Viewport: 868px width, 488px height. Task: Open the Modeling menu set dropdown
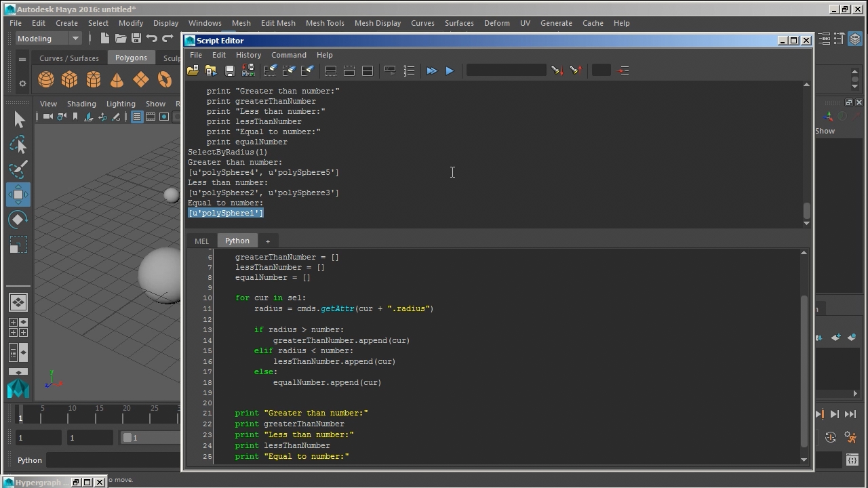coord(48,39)
